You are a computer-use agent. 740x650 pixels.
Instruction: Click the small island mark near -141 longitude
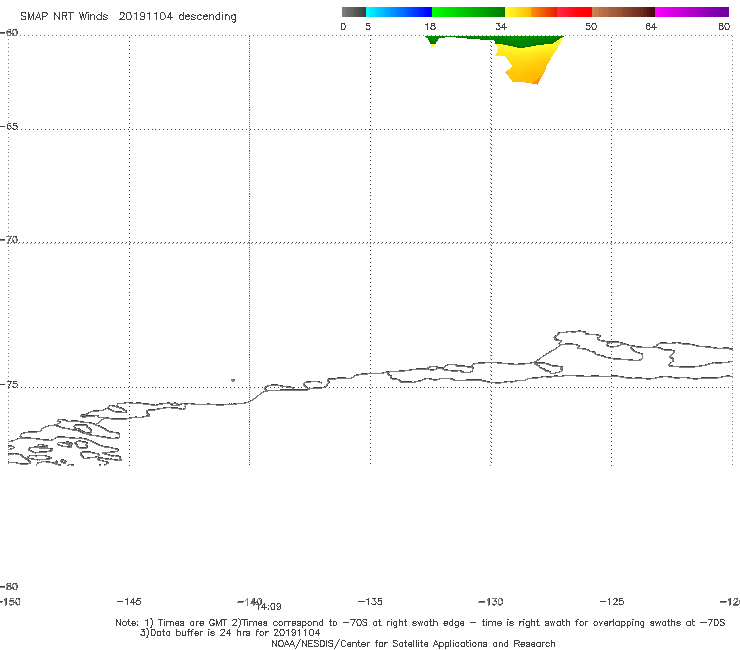point(233,380)
